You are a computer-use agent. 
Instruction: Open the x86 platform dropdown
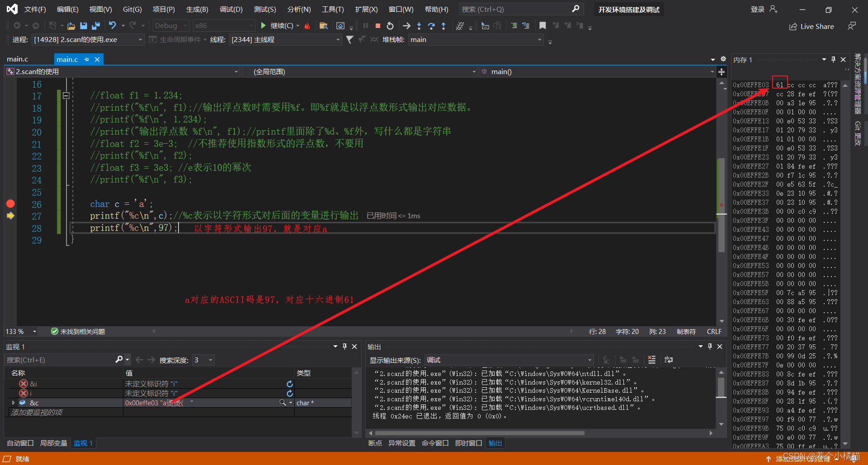point(224,26)
